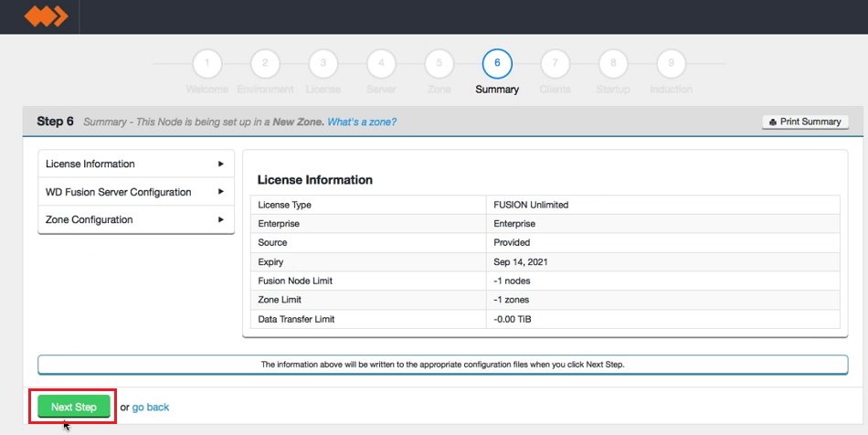The image size is (868, 435).
Task: Go to step 7 Clients circle
Action: [x=556, y=63]
